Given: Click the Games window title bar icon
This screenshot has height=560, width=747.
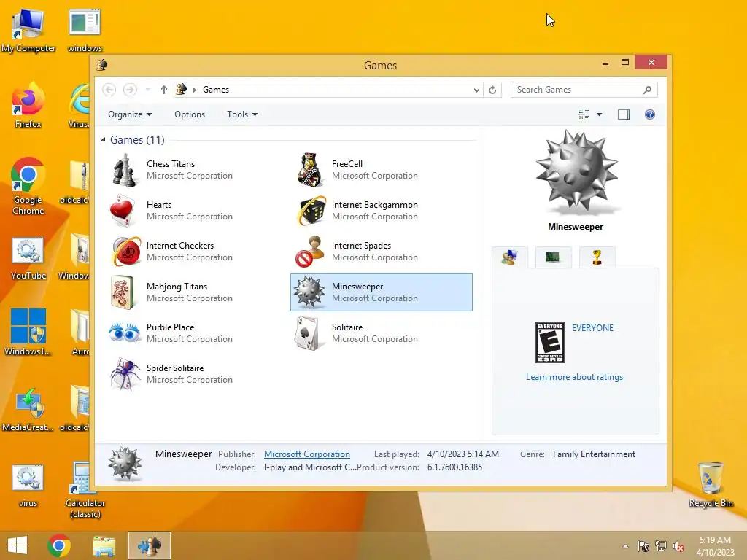Looking at the screenshot, I should 102,65.
